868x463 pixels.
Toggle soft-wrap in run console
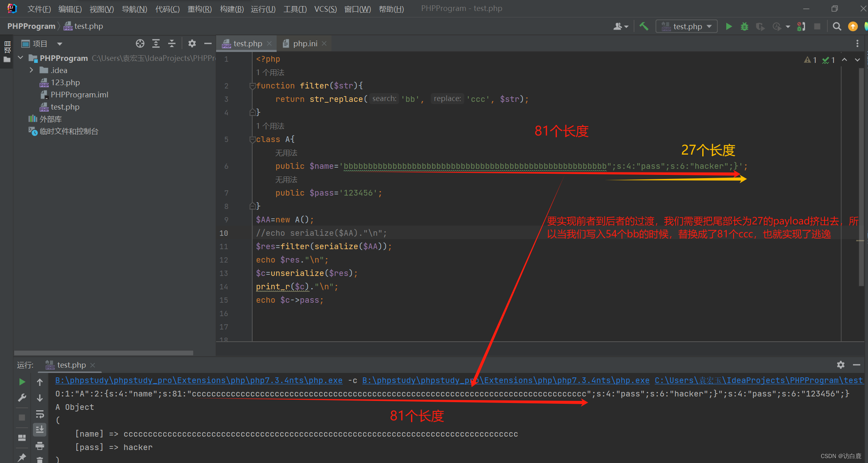point(40,414)
